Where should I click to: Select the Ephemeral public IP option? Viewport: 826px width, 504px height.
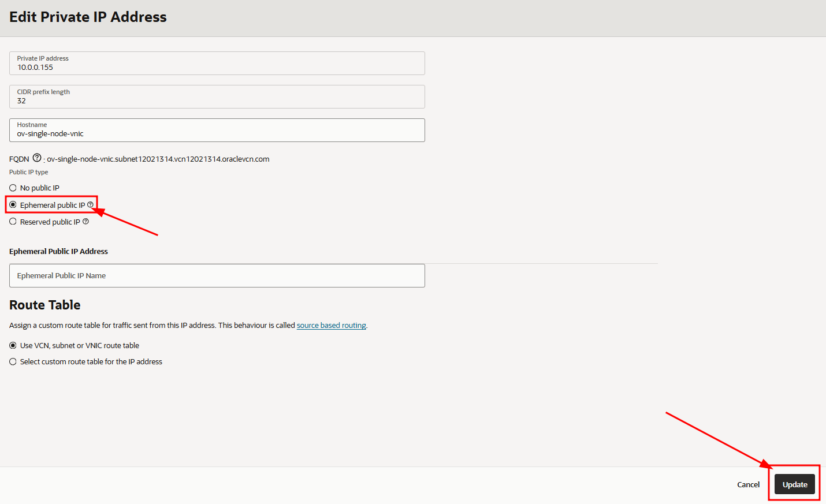[12, 204]
